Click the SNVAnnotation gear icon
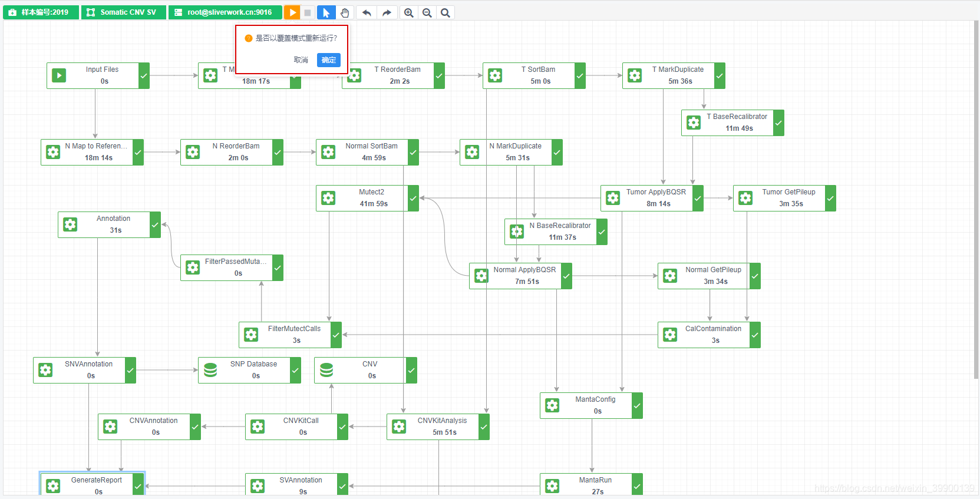 click(x=45, y=370)
